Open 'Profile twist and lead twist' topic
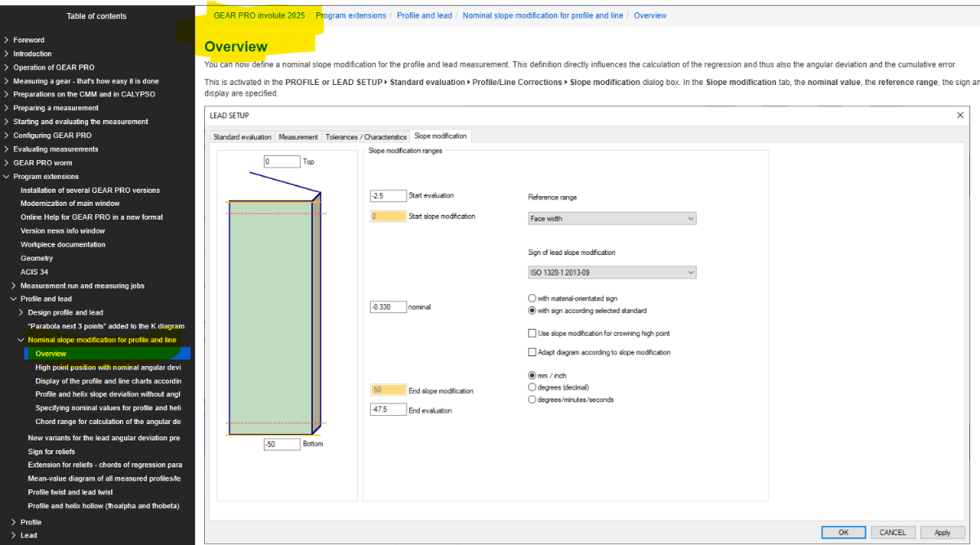 (70, 493)
